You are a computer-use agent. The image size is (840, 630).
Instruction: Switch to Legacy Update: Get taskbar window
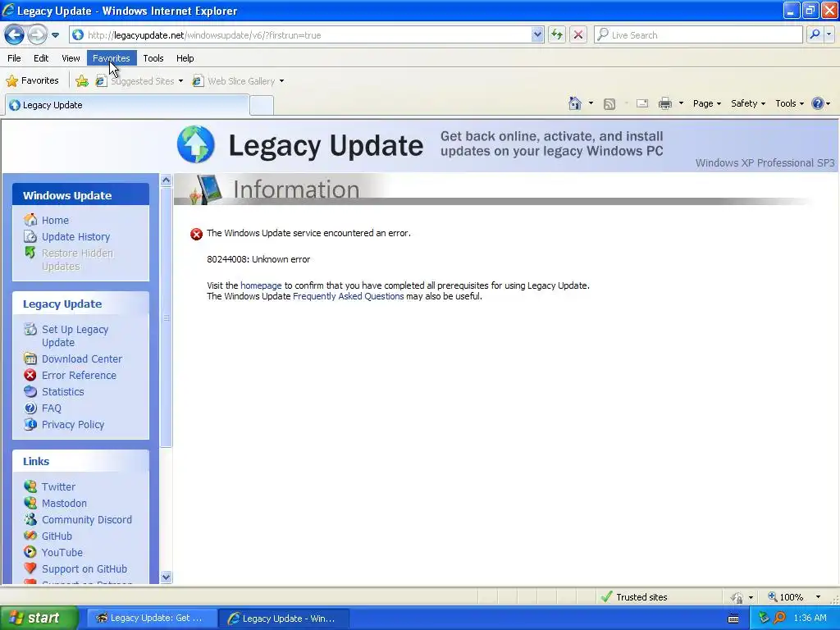(150, 619)
